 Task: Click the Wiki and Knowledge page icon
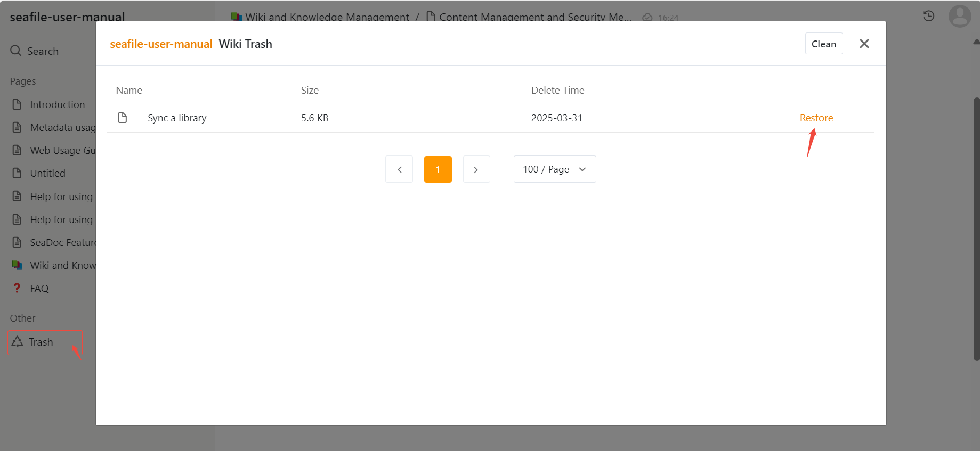[17, 265]
